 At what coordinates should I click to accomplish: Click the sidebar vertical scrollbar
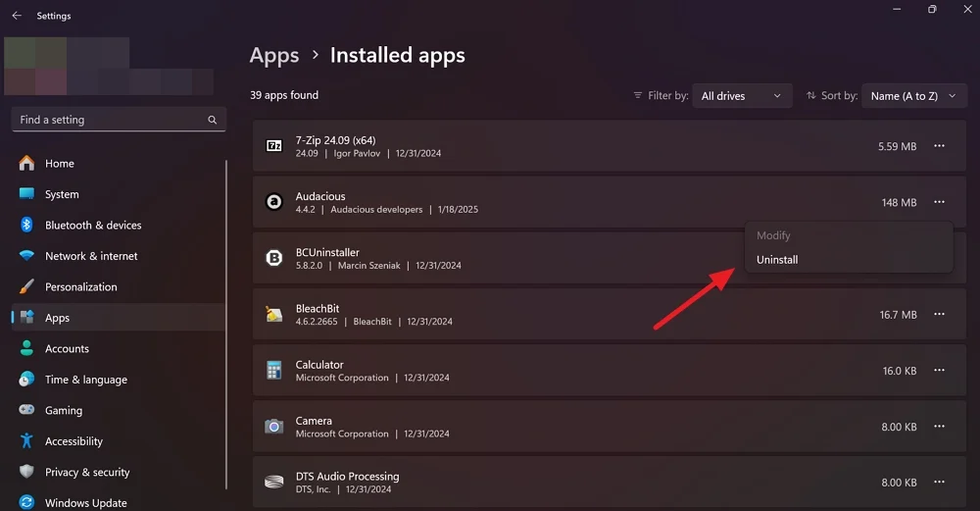225,326
